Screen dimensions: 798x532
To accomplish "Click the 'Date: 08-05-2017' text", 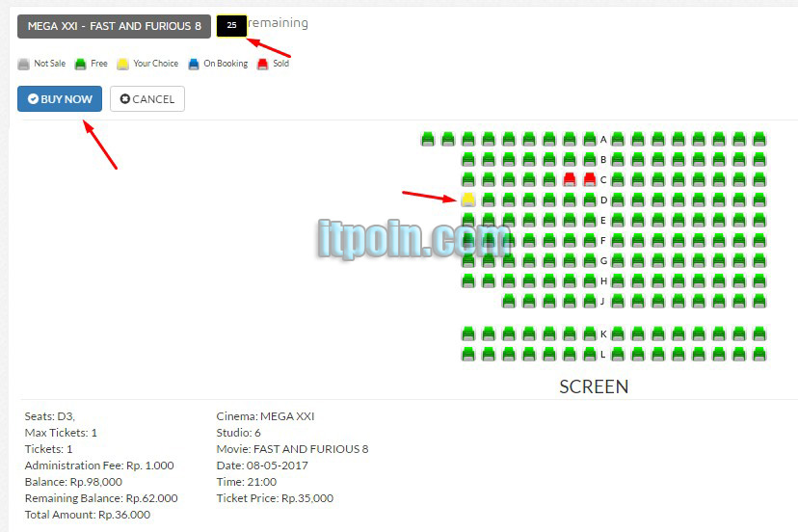I will 262,465.
